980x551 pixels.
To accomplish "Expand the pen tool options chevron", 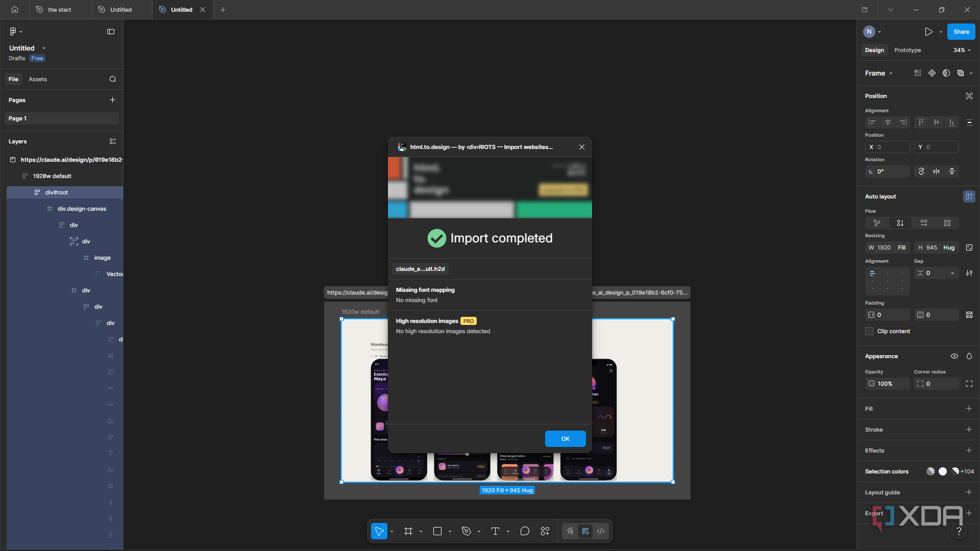I will (x=479, y=531).
